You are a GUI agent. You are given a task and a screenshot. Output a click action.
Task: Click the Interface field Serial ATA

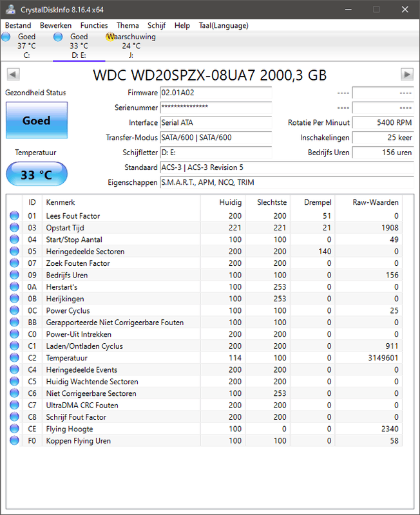point(216,122)
